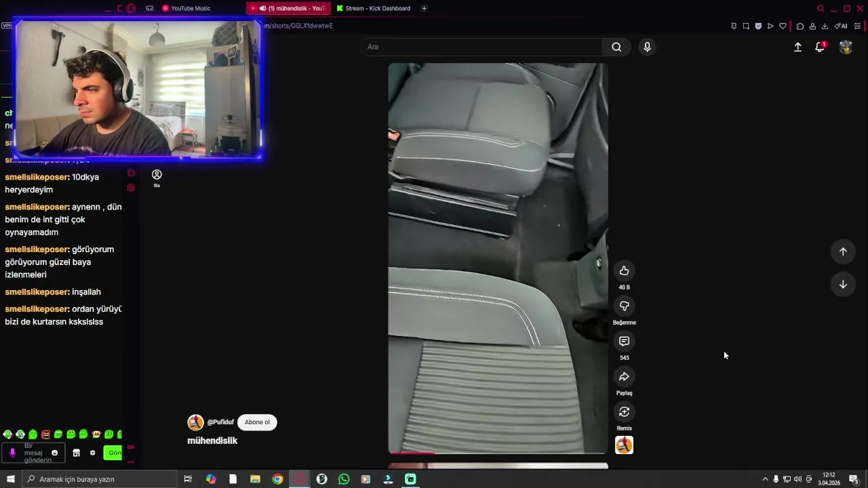Image resolution: width=868 pixels, height=488 pixels.
Task: Start voice search with microphone
Action: coord(647,47)
